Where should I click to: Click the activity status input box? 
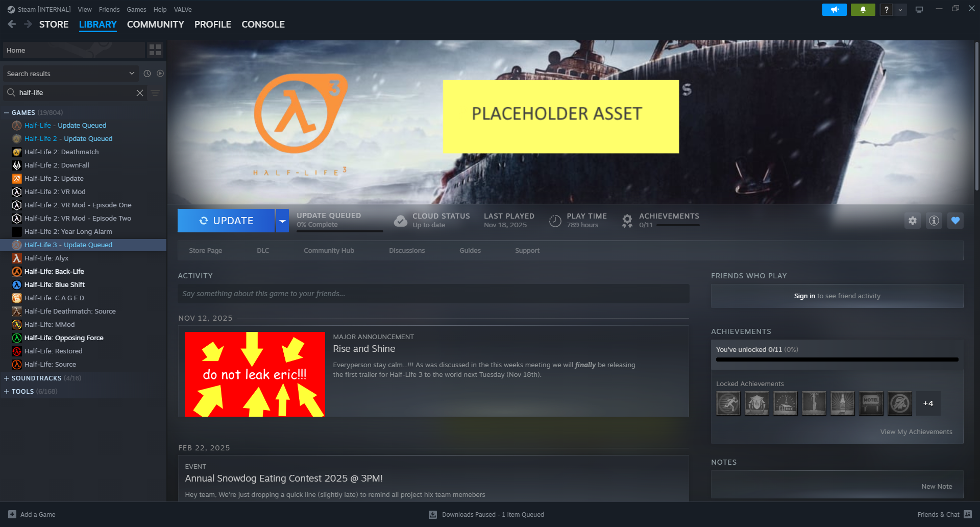(433, 294)
